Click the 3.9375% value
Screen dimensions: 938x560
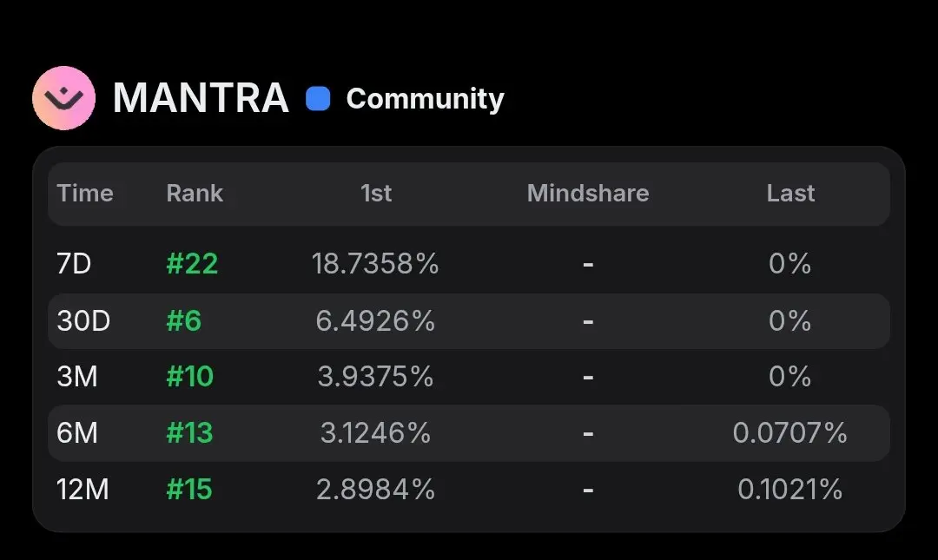(x=375, y=377)
